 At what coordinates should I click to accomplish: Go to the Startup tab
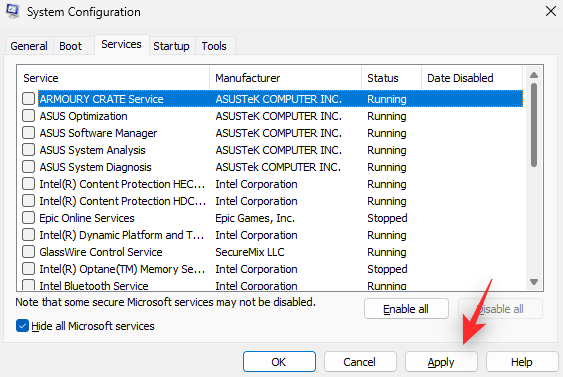click(x=171, y=46)
